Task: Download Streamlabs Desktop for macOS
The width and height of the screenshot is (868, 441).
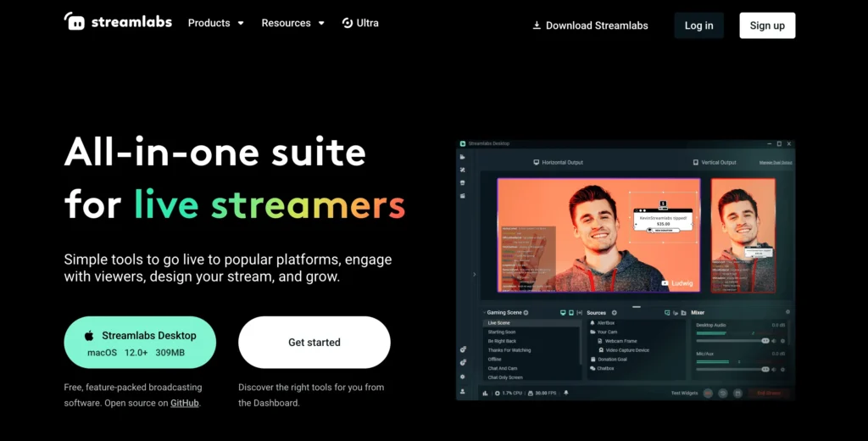Action: pyautogui.click(x=140, y=343)
